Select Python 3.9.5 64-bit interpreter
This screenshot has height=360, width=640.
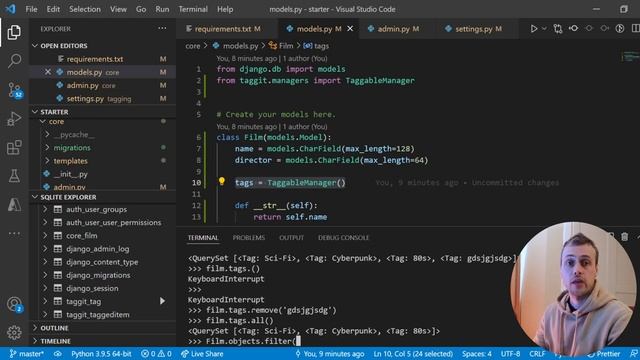(x=101, y=354)
